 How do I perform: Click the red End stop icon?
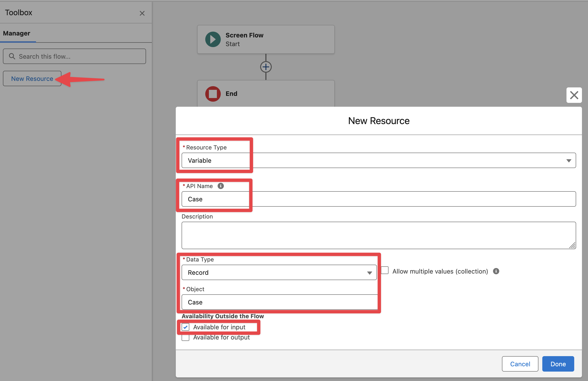click(213, 94)
